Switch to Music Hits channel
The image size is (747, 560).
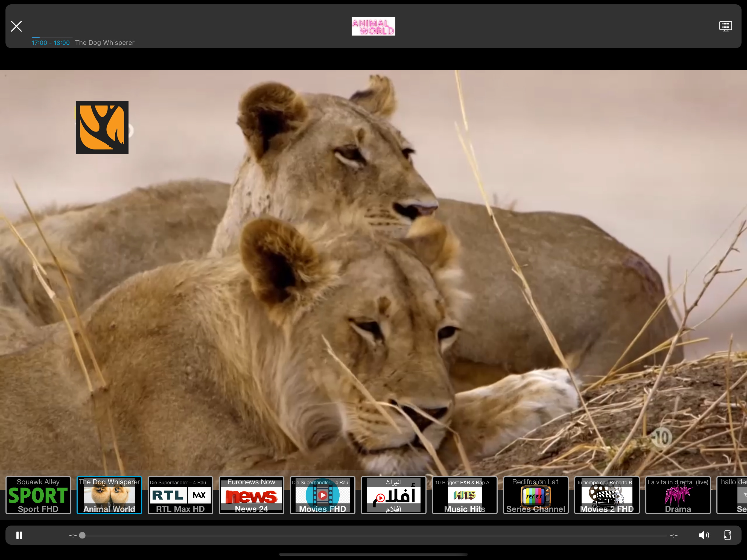(465, 495)
